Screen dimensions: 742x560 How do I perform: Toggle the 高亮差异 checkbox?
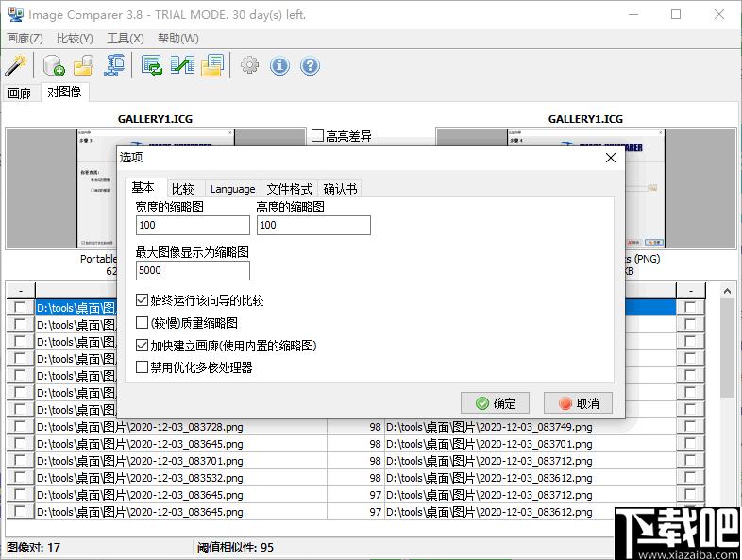pos(317,136)
